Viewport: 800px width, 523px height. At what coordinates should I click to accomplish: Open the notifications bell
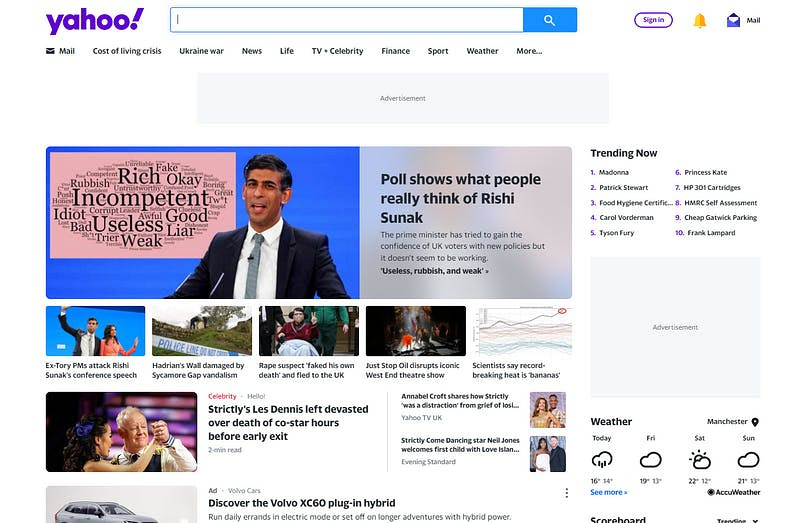click(x=699, y=20)
